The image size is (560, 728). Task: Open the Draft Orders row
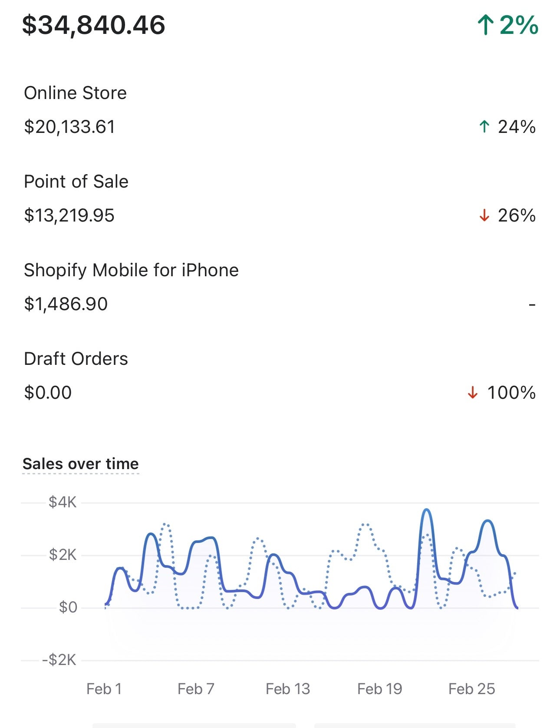tap(280, 376)
